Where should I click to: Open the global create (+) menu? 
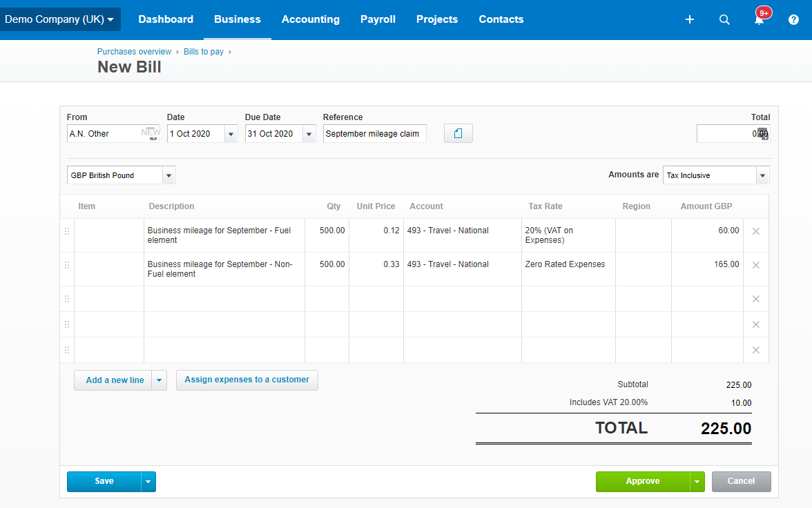pos(689,19)
